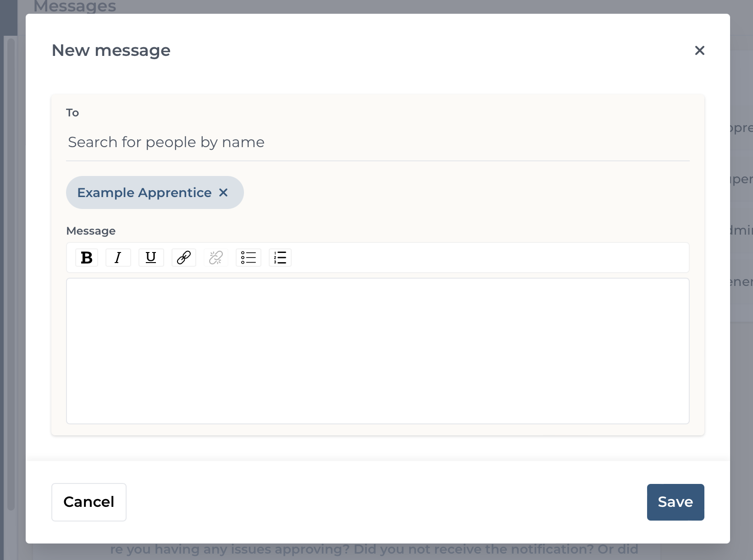Click the New message dialog title

tap(111, 50)
